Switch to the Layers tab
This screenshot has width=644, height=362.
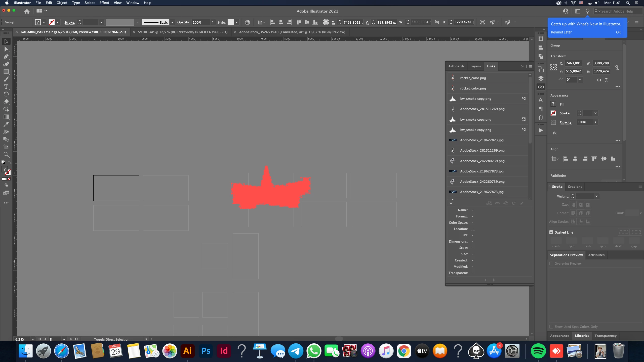click(475, 66)
